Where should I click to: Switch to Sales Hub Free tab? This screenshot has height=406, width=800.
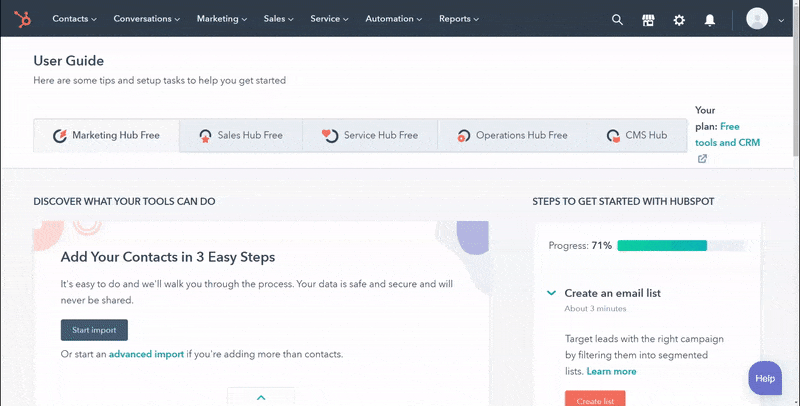click(x=241, y=135)
